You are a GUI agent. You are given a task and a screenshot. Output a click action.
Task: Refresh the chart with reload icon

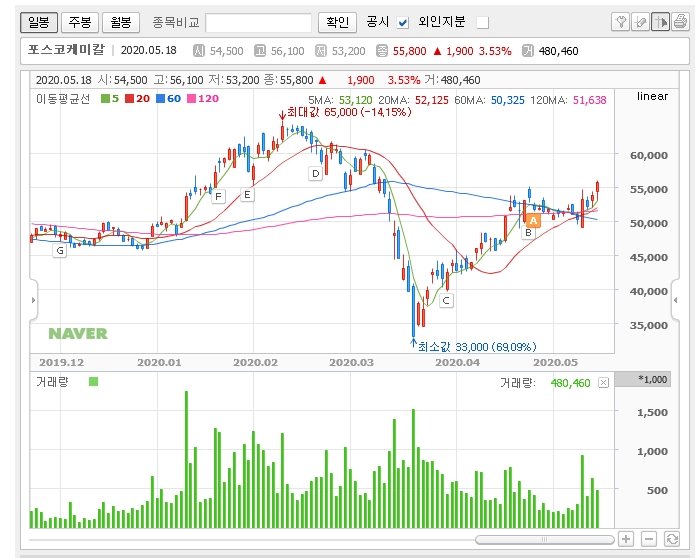click(672, 539)
